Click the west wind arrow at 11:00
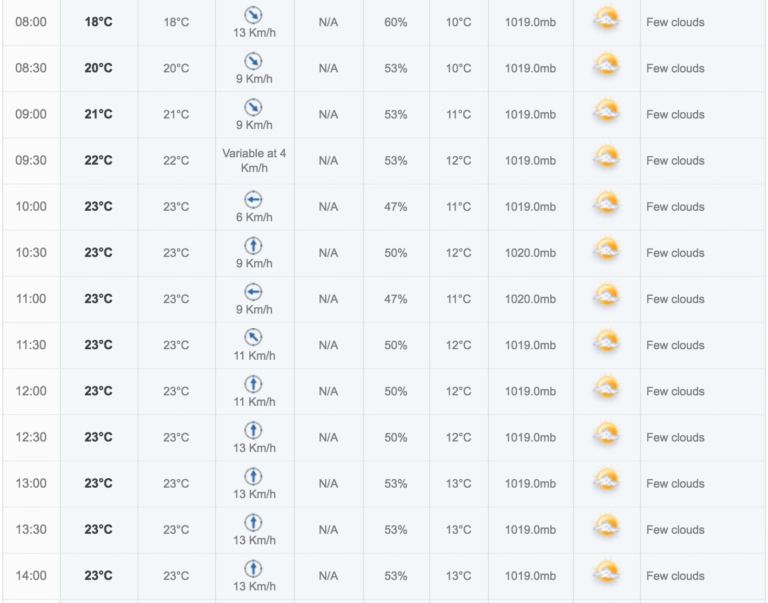 253,291
